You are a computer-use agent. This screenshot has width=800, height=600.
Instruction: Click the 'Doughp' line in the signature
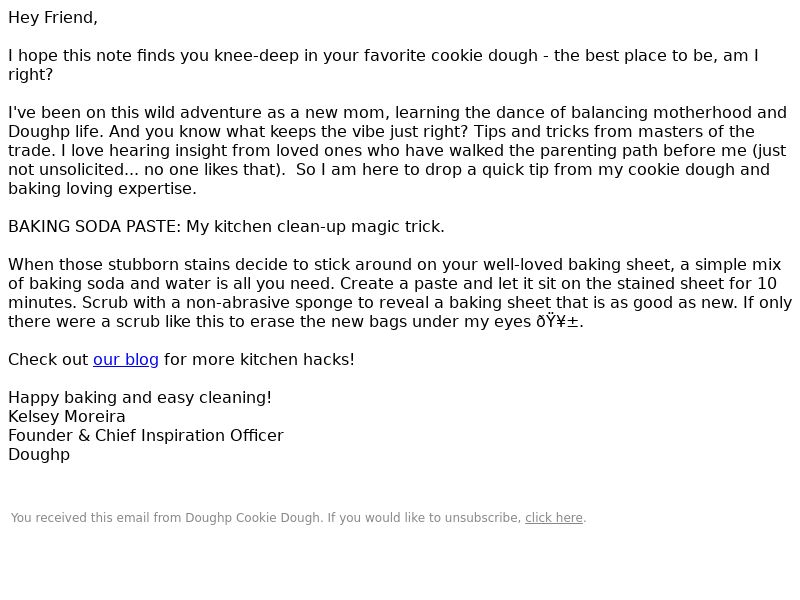[x=39, y=455]
